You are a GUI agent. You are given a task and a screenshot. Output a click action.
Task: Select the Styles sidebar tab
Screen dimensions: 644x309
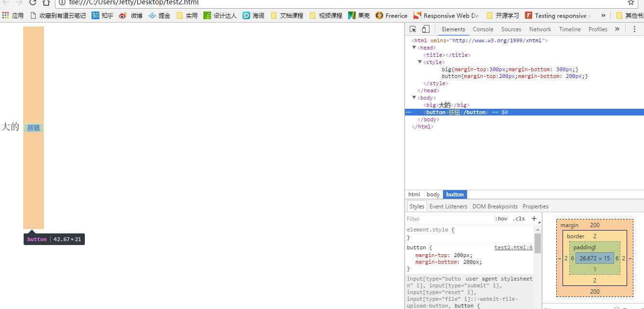(x=417, y=206)
